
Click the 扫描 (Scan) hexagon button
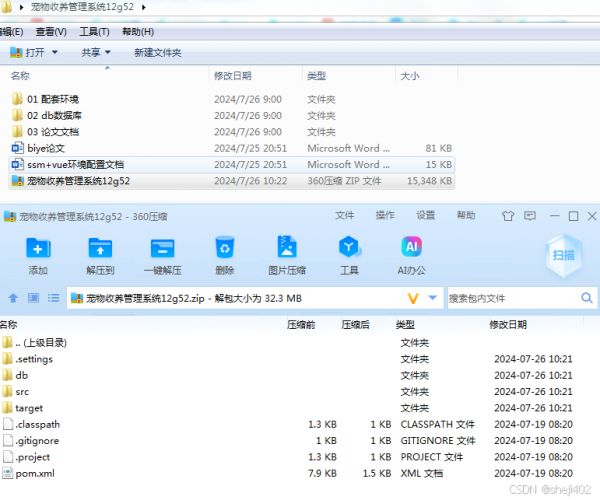tap(563, 255)
